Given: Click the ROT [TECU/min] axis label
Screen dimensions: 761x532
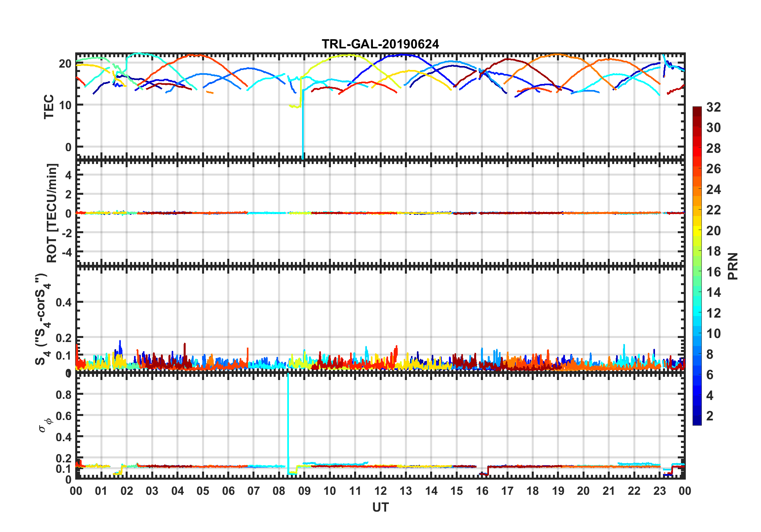Looking at the screenshot, I should [x=52, y=213].
